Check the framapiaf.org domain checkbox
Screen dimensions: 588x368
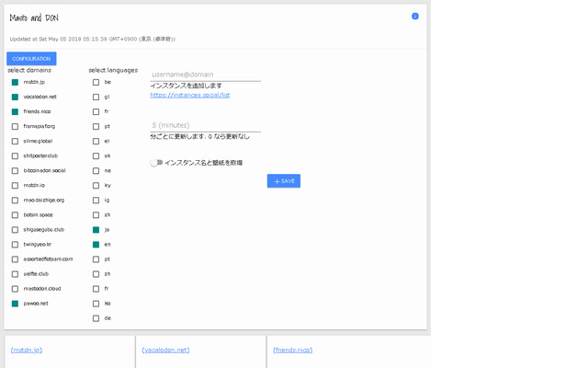[x=15, y=127]
